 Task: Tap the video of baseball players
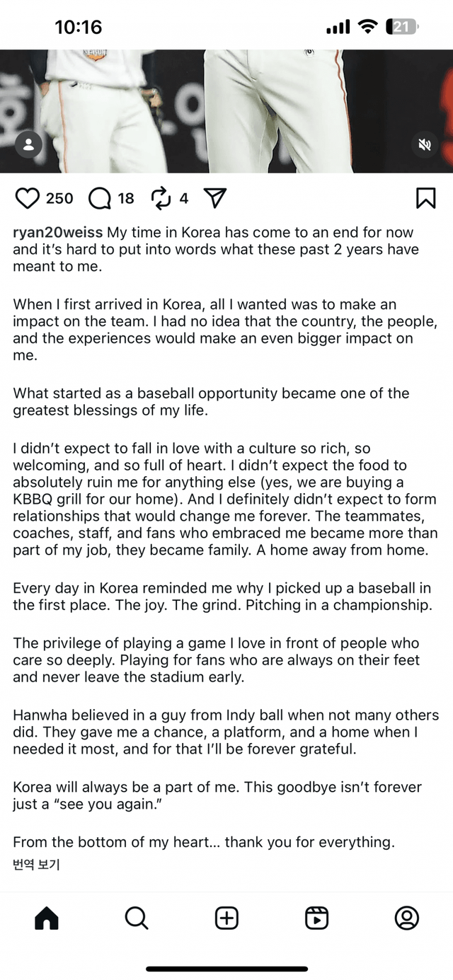(x=226, y=106)
